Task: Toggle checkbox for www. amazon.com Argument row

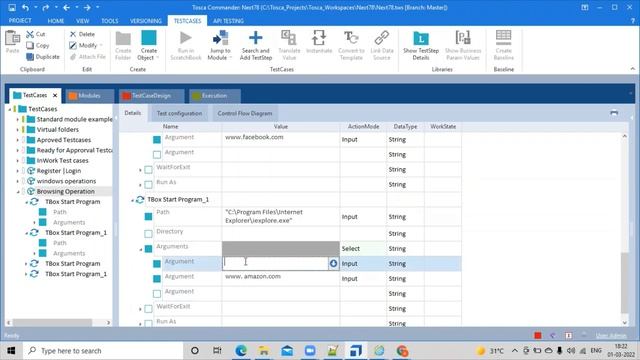Action: click(x=157, y=279)
